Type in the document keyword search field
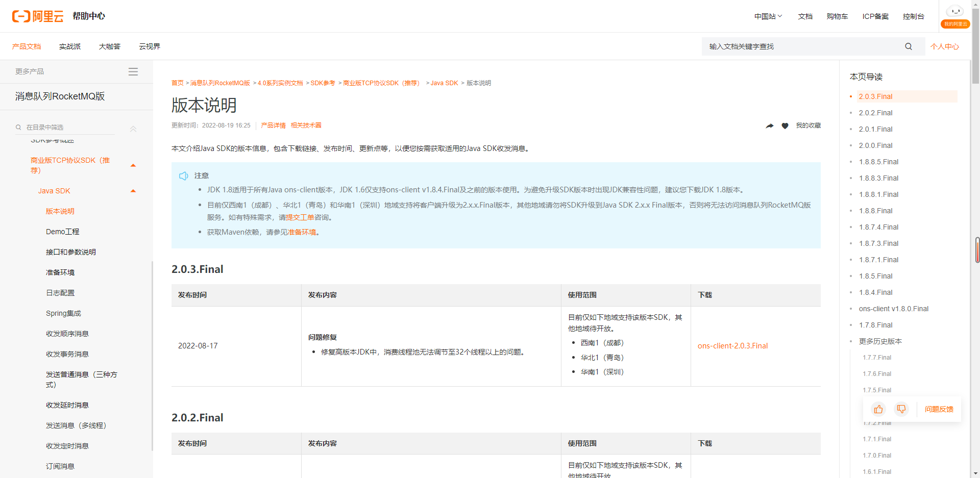The image size is (980, 478). click(x=801, y=46)
